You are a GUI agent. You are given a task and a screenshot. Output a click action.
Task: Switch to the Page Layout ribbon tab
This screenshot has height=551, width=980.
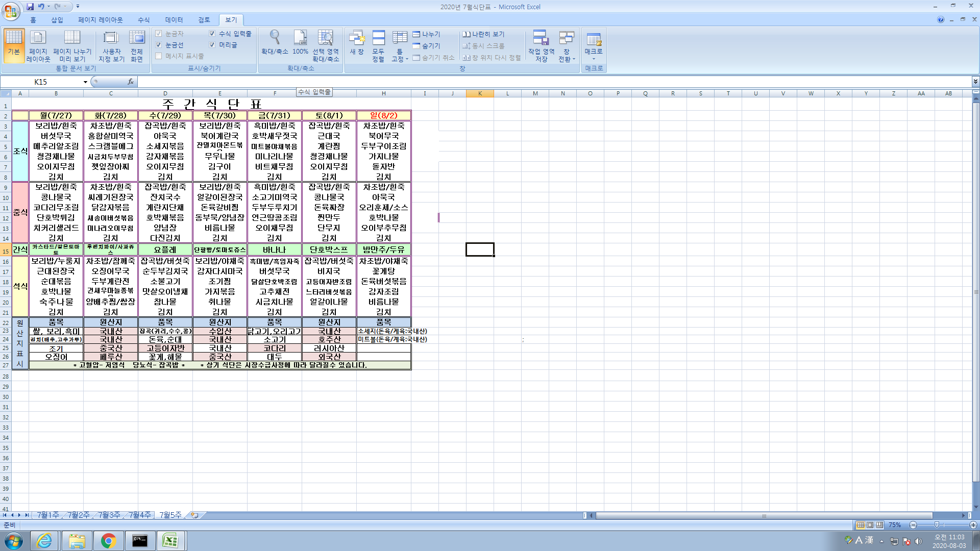click(x=100, y=20)
